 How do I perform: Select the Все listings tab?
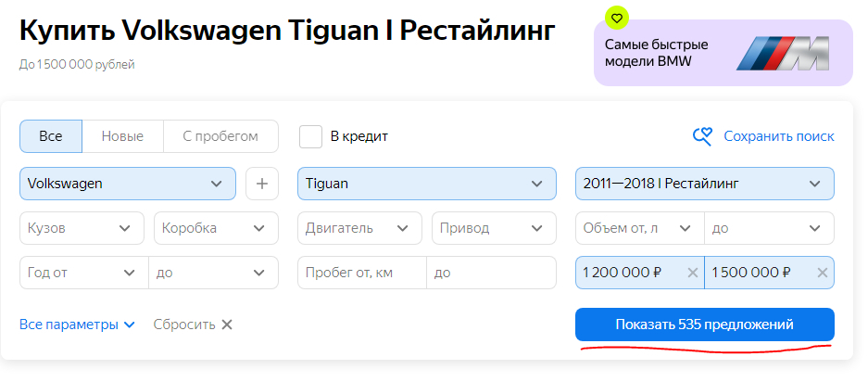tap(51, 136)
